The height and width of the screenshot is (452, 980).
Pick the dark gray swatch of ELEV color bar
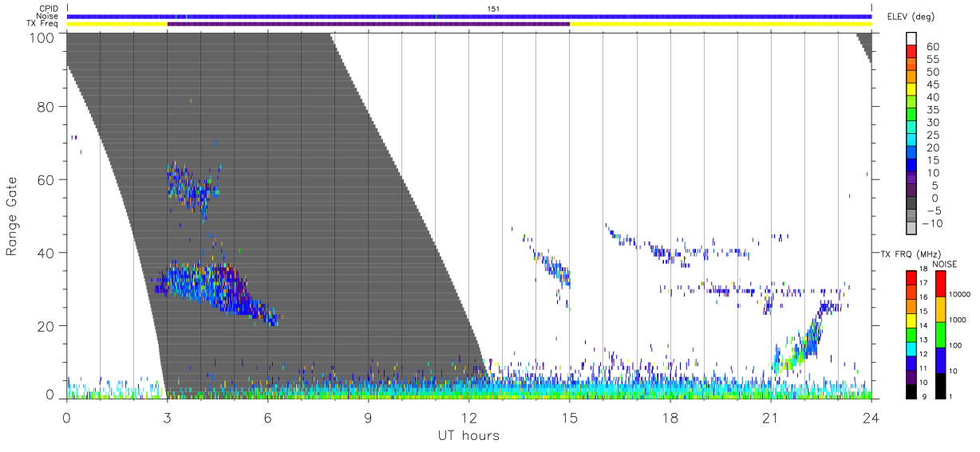click(x=911, y=203)
